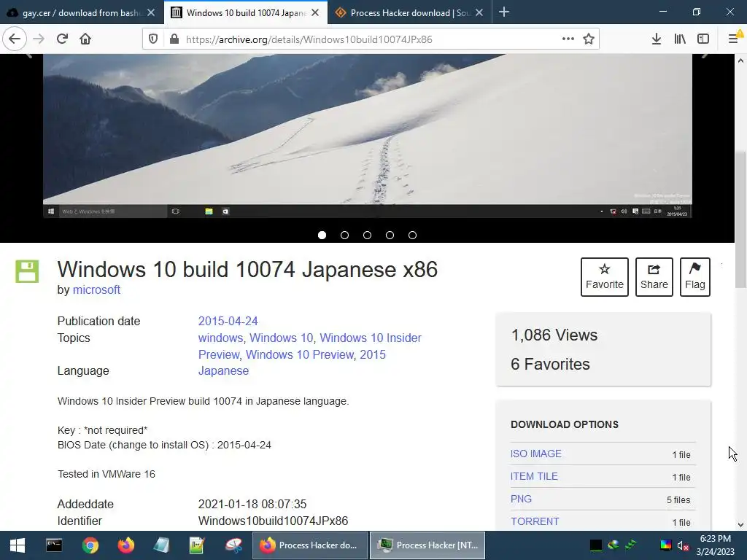Click the green floppy software item icon
Image resolution: width=747 pixels, height=560 pixels.
pos(27,271)
